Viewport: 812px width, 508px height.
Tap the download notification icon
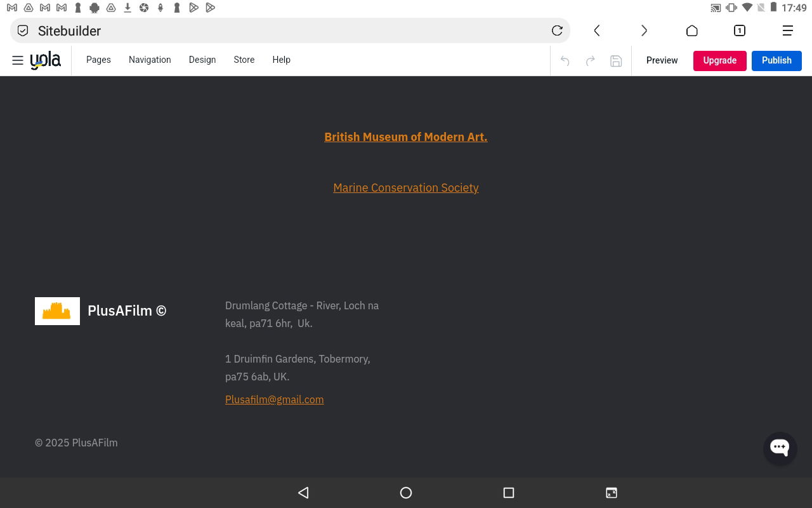[x=128, y=8]
